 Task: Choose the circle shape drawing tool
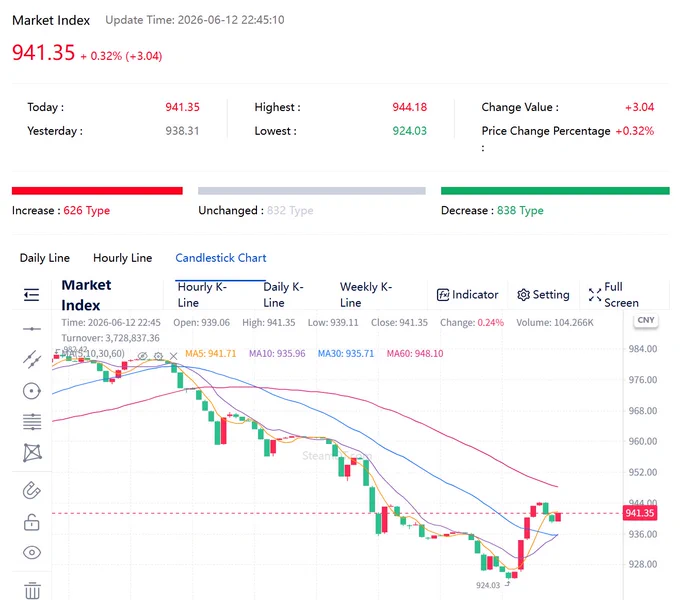32,391
